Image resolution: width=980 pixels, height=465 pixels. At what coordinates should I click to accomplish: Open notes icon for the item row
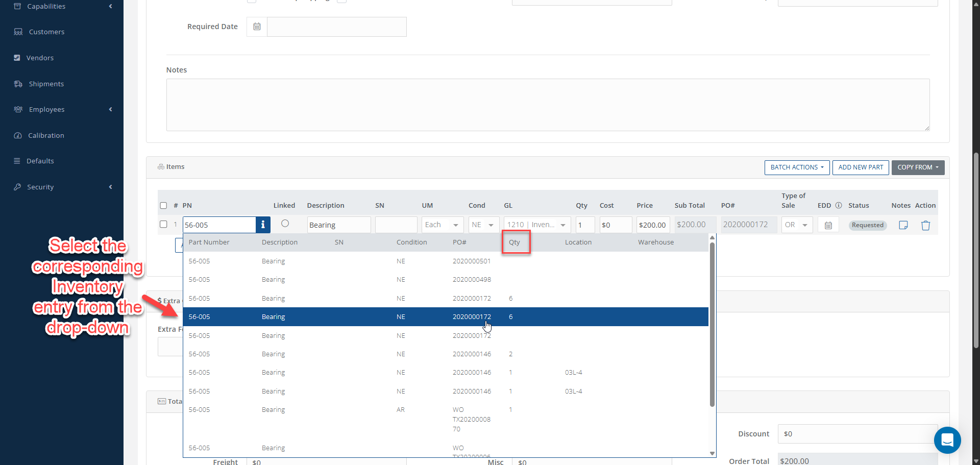(903, 225)
